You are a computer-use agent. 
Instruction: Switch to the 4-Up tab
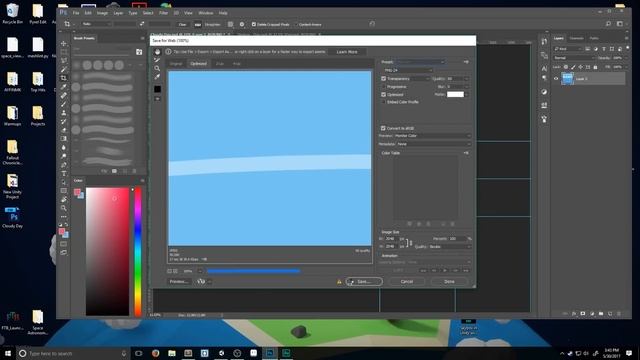pyautogui.click(x=237, y=64)
